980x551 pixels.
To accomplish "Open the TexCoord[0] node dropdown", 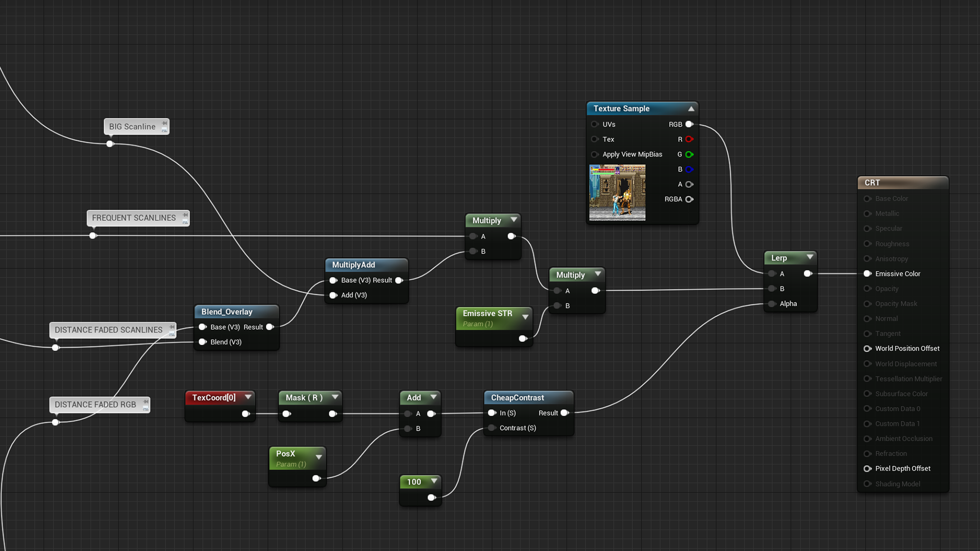I will 249,397.
